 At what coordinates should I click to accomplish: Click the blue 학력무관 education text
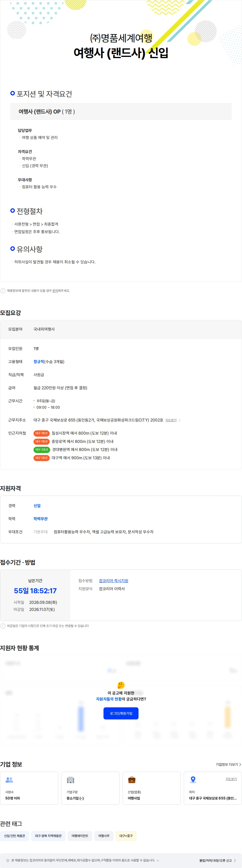tap(41, 518)
